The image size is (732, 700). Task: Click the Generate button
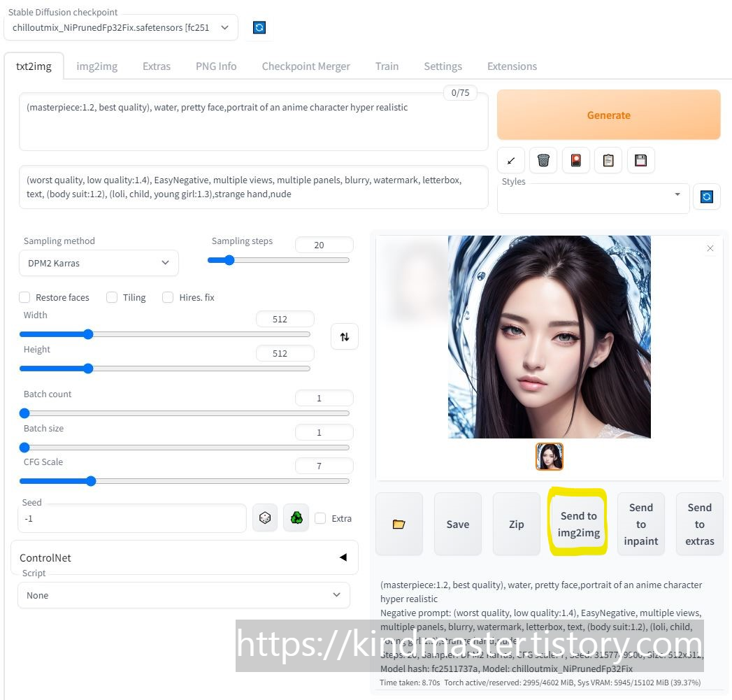tap(609, 115)
